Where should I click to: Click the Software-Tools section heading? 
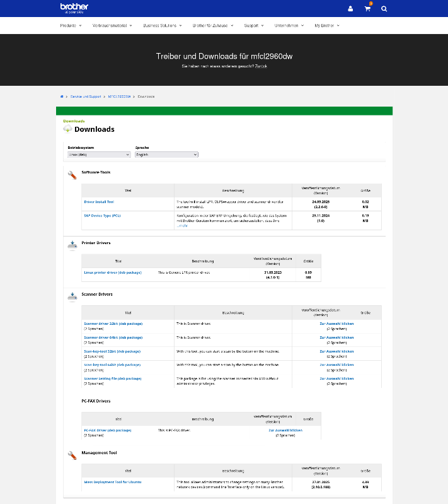96,172
